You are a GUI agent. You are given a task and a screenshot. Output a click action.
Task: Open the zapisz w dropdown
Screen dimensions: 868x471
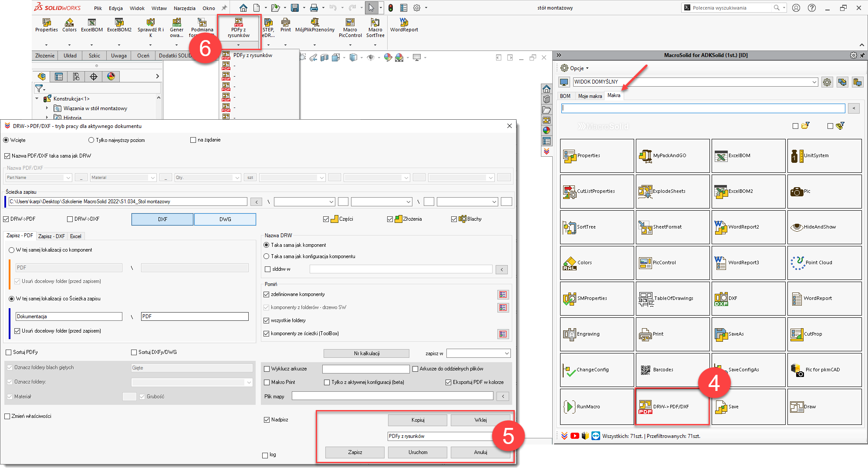478,353
